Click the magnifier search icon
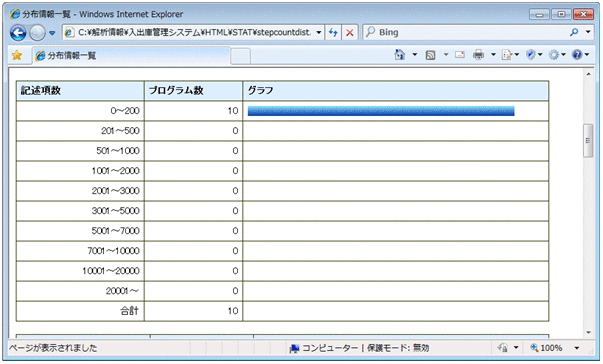 tap(574, 32)
